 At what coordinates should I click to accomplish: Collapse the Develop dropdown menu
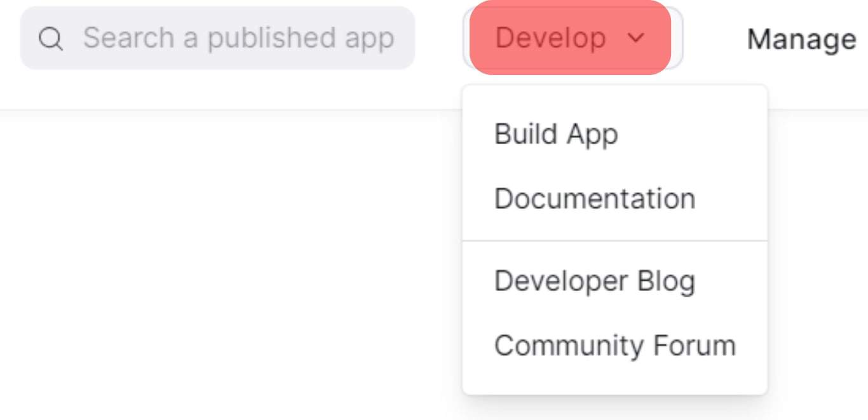click(x=570, y=38)
